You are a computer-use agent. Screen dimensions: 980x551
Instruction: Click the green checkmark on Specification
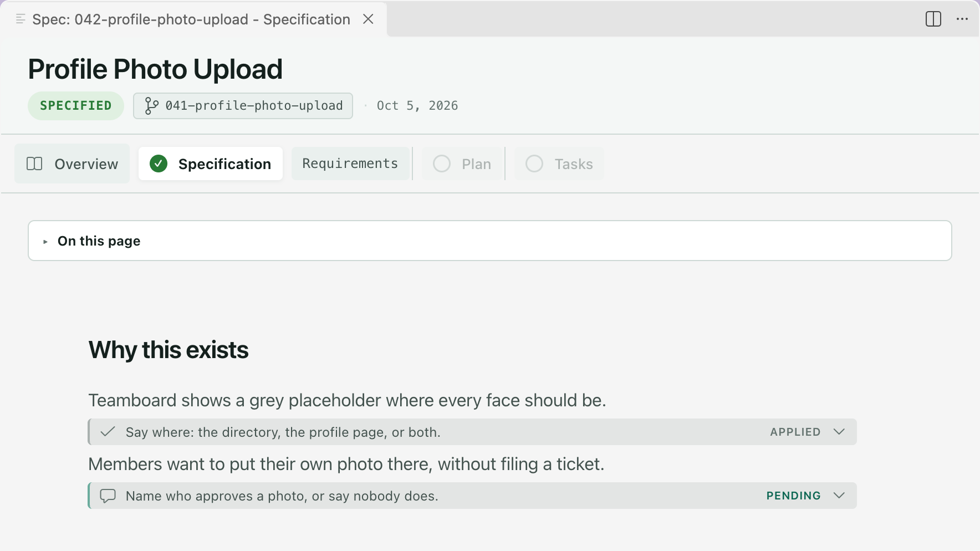[x=159, y=164]
